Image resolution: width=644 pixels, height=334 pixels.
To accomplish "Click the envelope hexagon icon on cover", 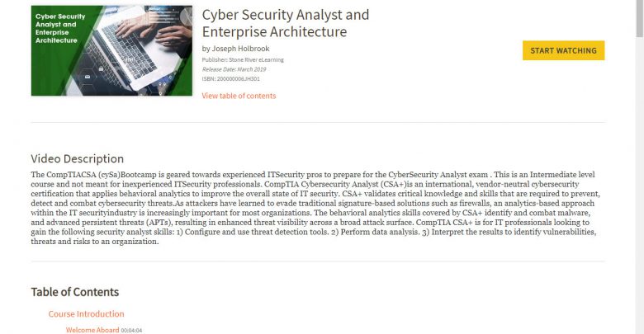I will tap(88, 77).
